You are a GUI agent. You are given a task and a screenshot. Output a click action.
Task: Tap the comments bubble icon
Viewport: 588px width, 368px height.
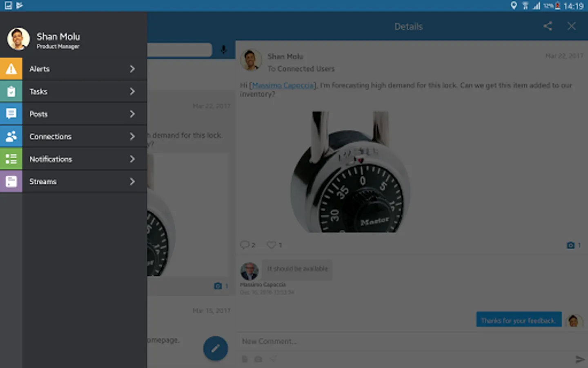(x=244, y=245)
